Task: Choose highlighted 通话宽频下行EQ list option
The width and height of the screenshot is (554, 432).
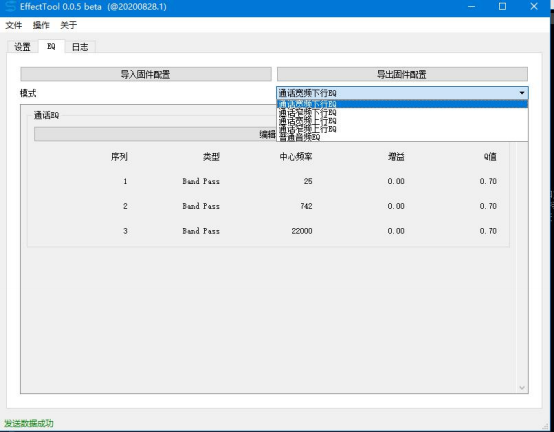Action: tap(402, 104)
